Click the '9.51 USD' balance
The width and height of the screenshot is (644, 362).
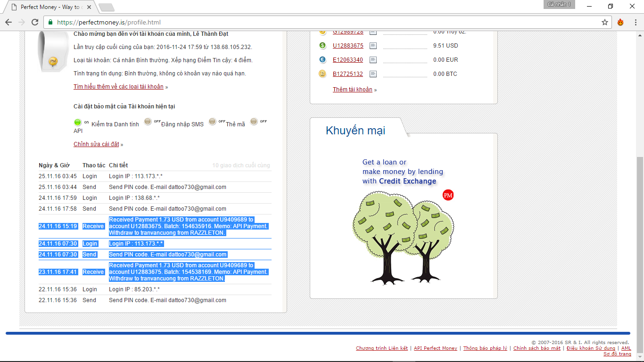[446, 46]
